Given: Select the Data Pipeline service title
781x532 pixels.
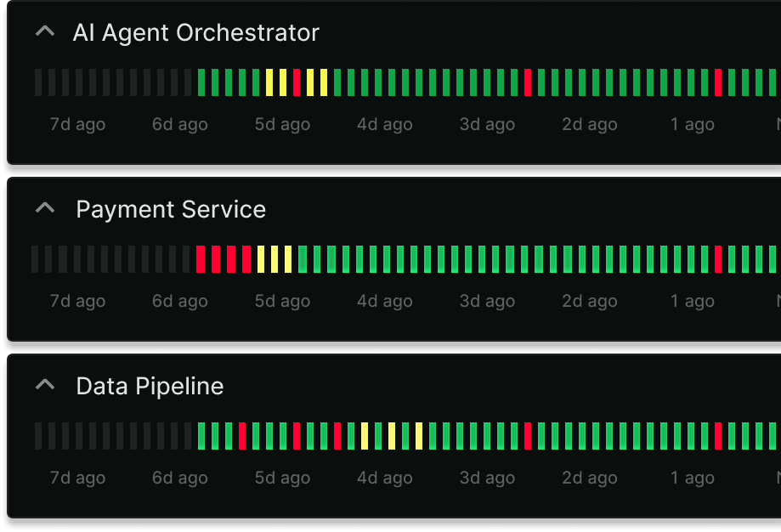Looking at the screenshot, I should (150, 386).
